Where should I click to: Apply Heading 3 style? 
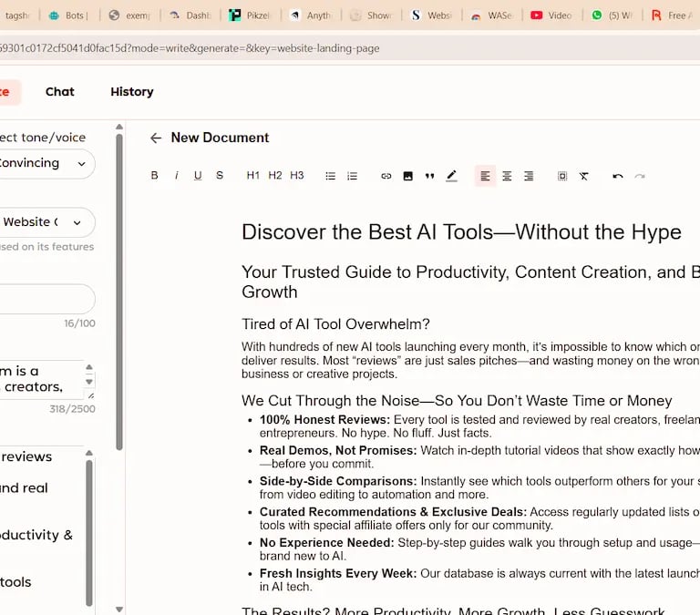point(297,176)
